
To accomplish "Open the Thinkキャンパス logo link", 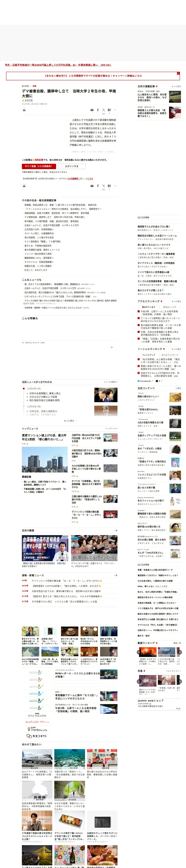I will tap(37, 729).
